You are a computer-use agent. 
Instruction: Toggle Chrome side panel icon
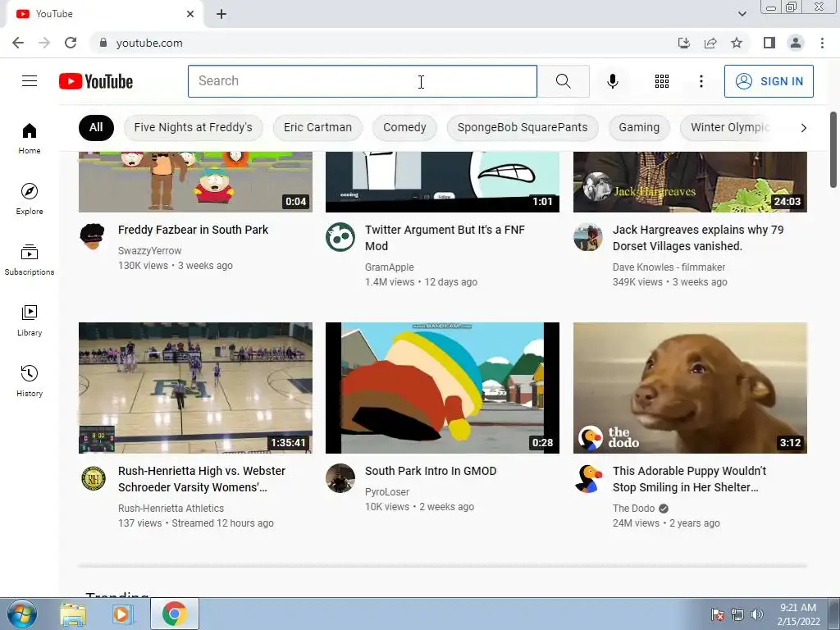pos(769,43)
